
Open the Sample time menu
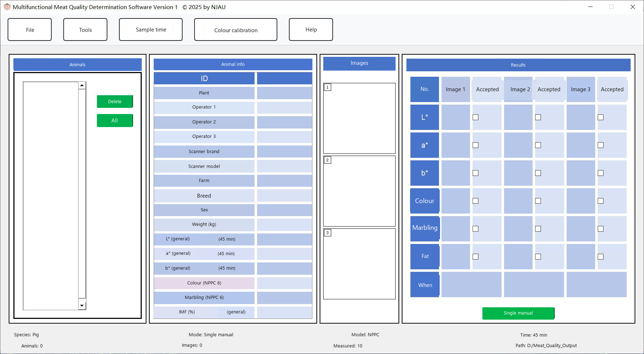(x=151, y=30)
